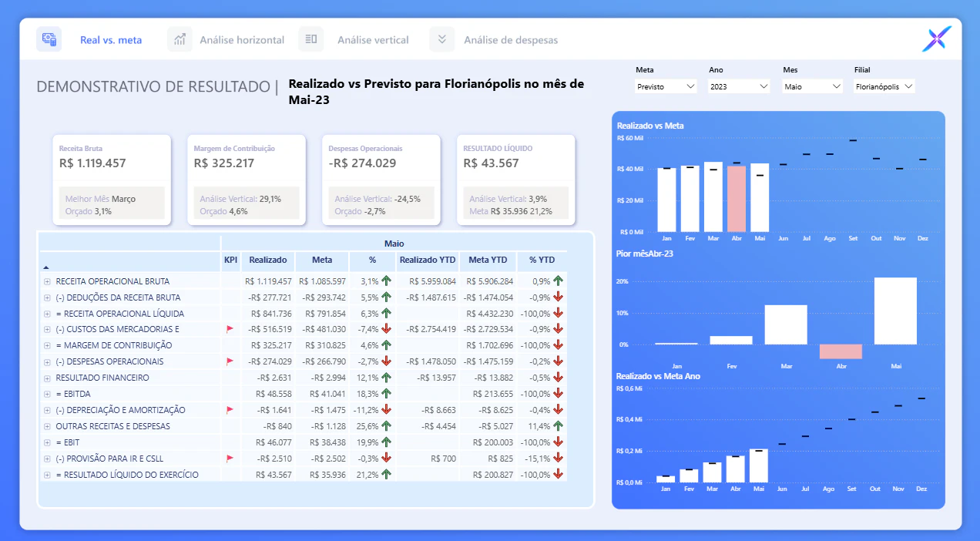The height and width of the screenshot is (541, 980).
Task: Click green up arrow beside 3,1% in table
Action: coord(387,281)
